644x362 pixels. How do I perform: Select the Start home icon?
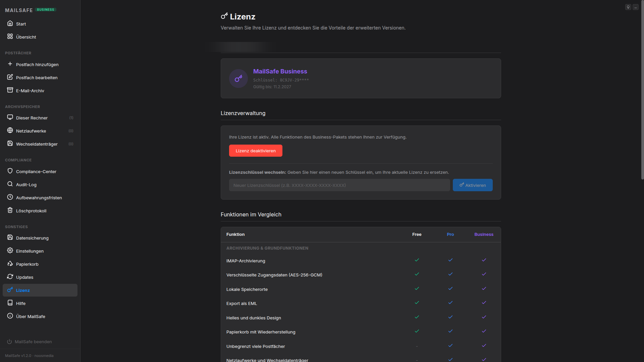click(x=10, y=23)
